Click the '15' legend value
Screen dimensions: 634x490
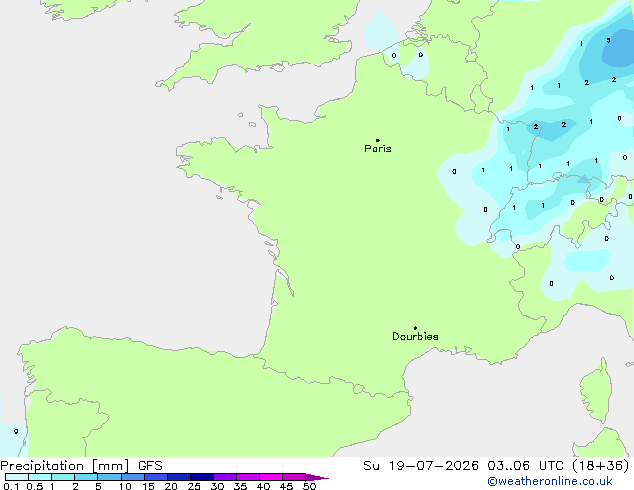tap(148, 486)
